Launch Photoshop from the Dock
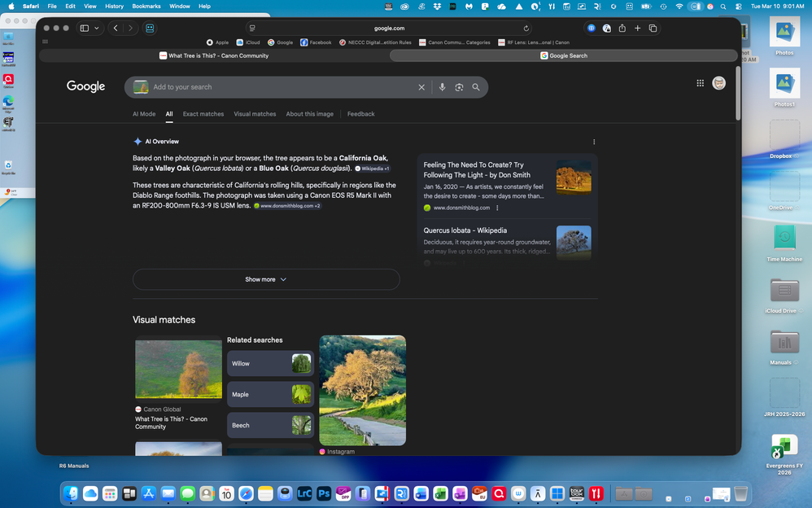 tap(324, 493)
